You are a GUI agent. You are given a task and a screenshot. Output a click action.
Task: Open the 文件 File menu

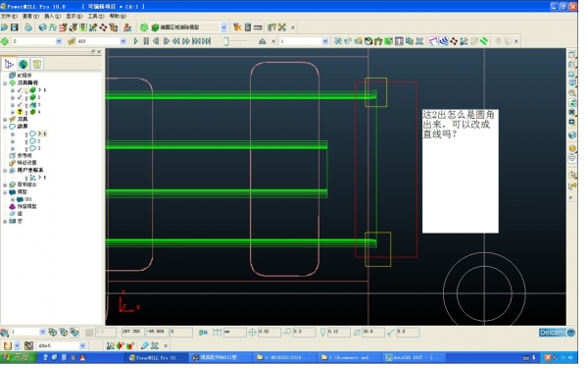[9, 16]
